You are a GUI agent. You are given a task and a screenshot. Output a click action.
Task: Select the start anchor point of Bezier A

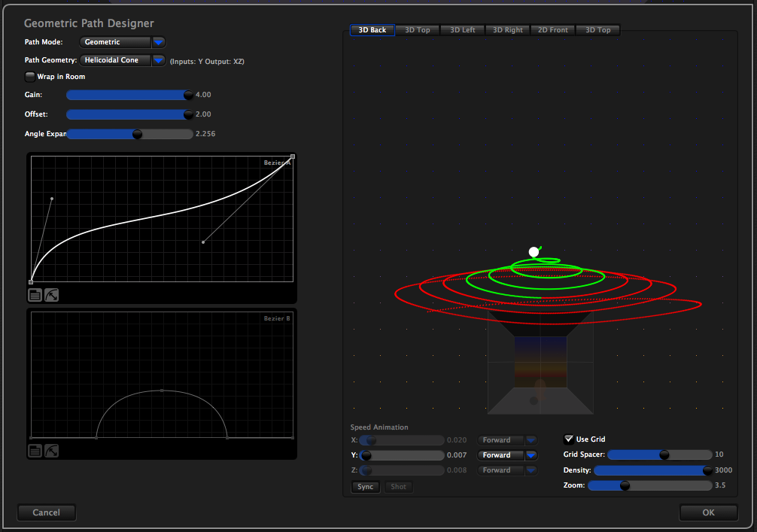[x=31, y=282]
